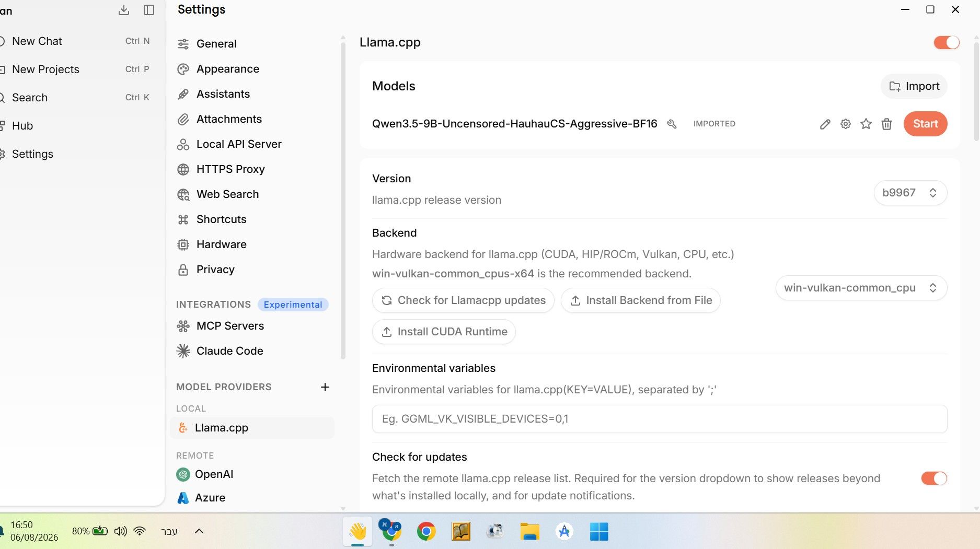Click the Experimental badge next to Integrations
980x549 pixels.
point(293,305)
